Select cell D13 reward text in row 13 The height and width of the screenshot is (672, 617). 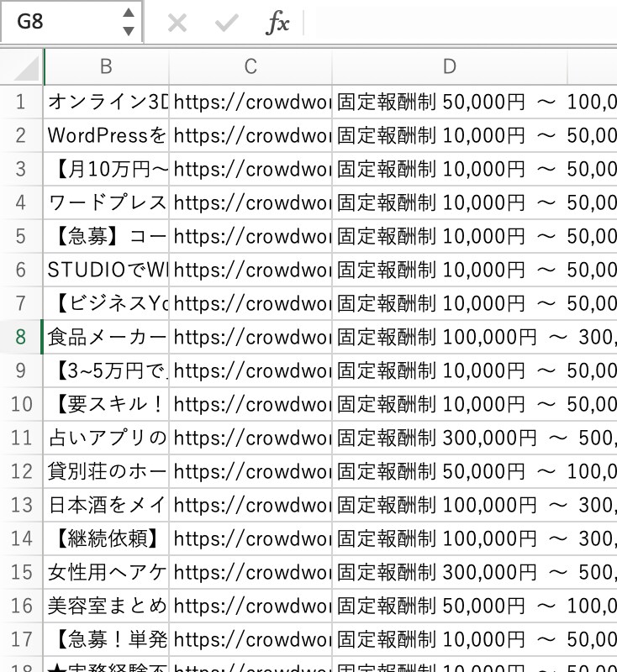(450, 505)
